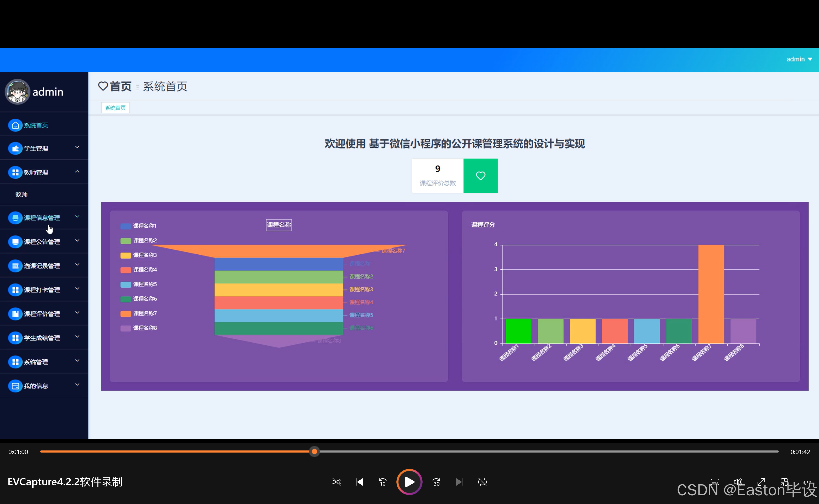Open the admin dropdown in top bar
The height and width of the screenshot is (504, 819).
coord(799,59)
